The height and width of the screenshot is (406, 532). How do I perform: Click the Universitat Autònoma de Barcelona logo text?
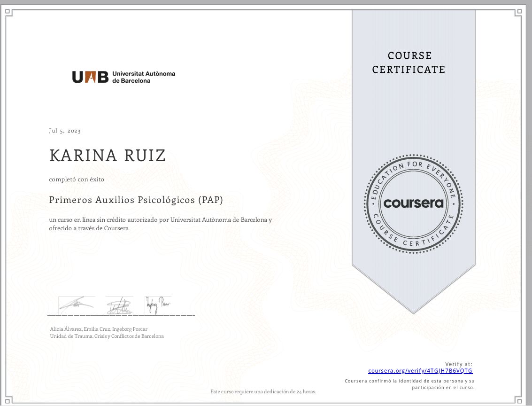point(144,77)
